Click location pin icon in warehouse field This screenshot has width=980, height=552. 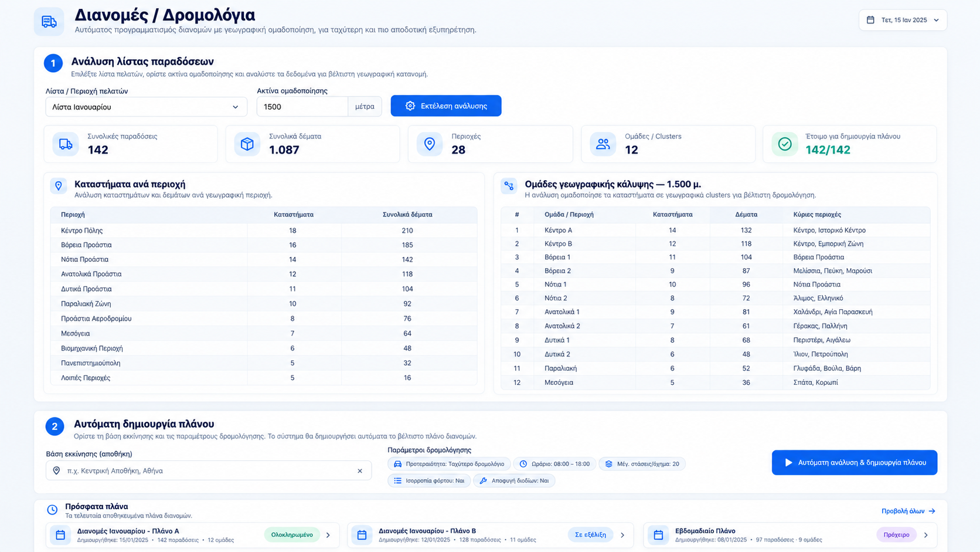pos(56,470)
